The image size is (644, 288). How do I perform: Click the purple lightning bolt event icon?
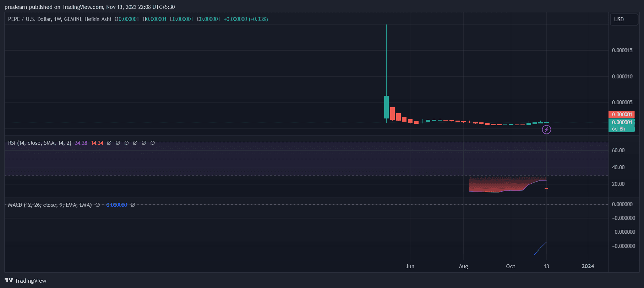click(x=546, y=130)
